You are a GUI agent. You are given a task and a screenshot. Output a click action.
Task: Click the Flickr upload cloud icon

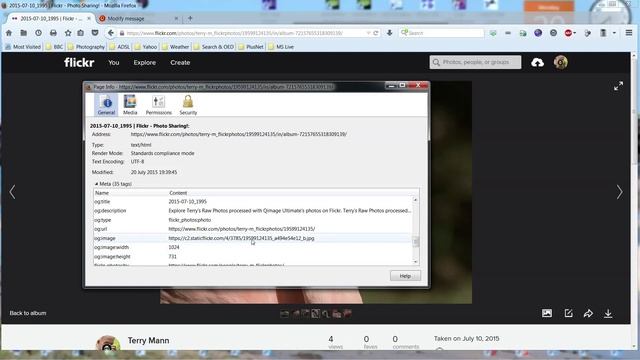point(537,62)
